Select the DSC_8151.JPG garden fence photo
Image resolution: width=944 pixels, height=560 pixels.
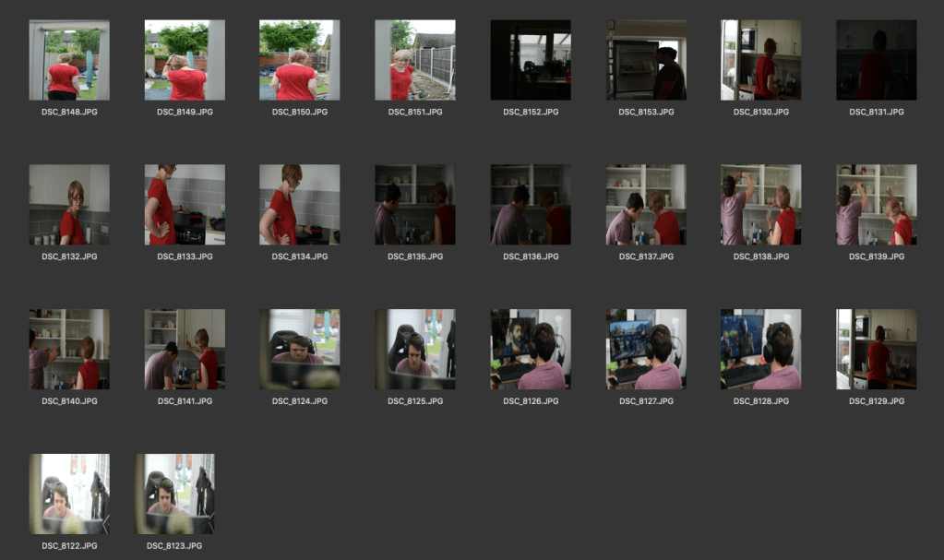[414, 60]
